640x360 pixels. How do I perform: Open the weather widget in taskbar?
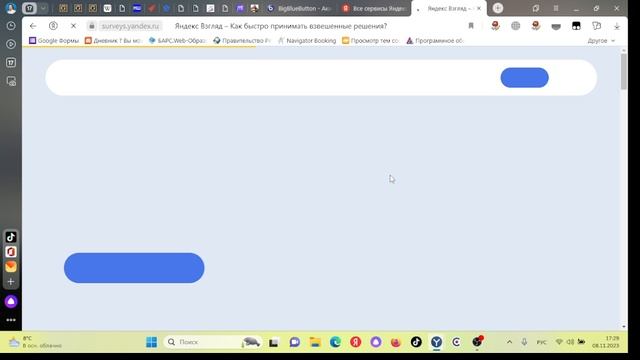pos(35,342)
